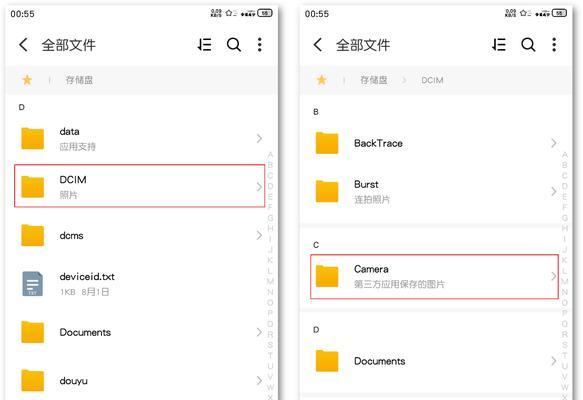583x400 pixels.
Task: Expand Documents chevron in right screen
Action: [554, 361]
